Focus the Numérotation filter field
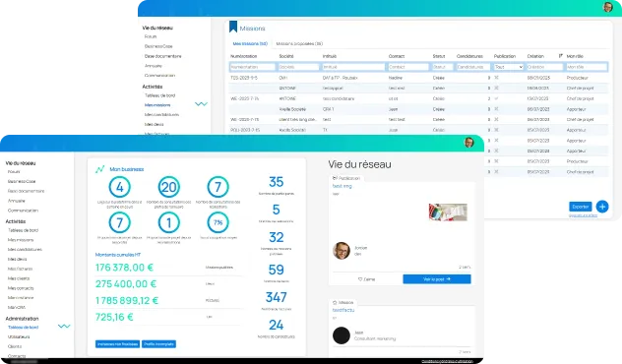 click(x=252, y=67)
